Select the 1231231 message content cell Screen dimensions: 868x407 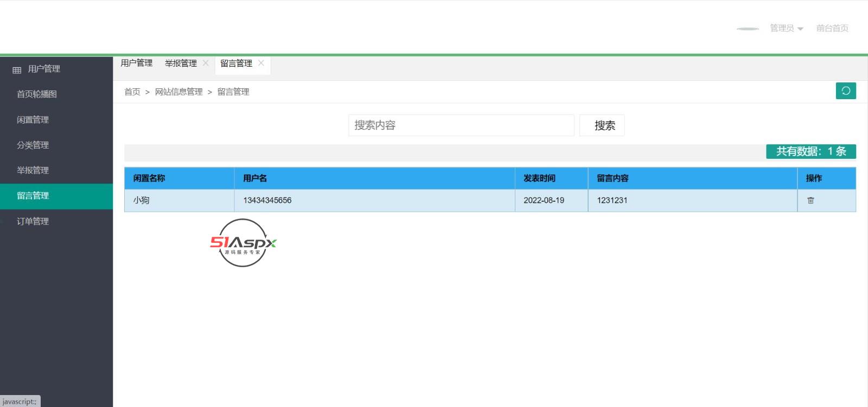pyautogui.click(x=693, y=201)
